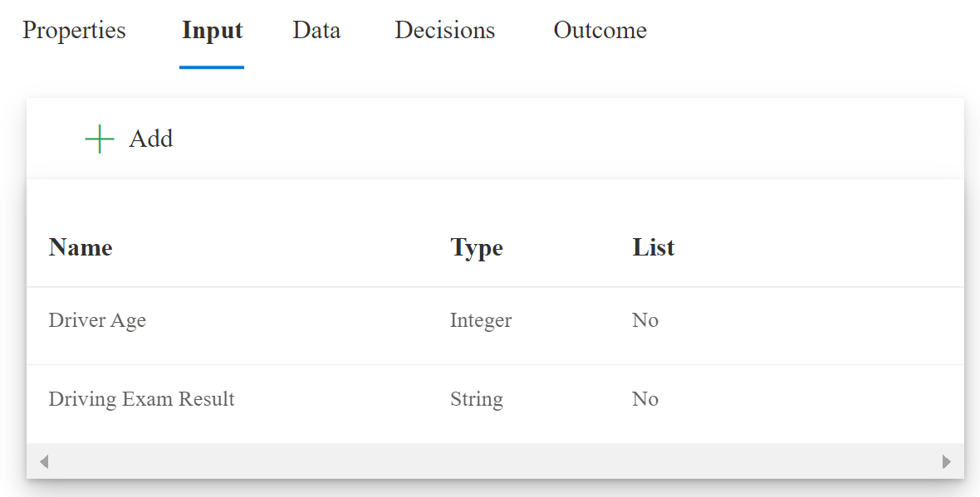Go to the Decisions tab
Viewport: 980px width, 497px height.
(x=444, y=31)
